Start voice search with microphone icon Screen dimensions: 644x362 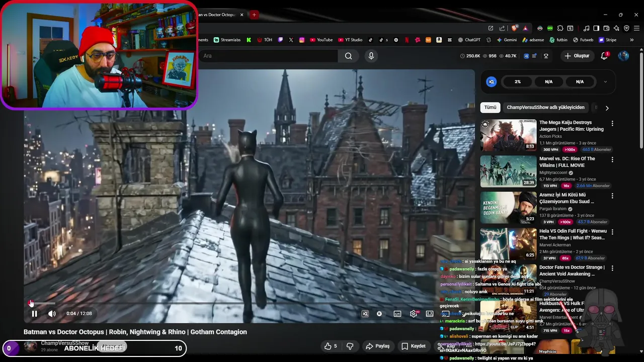click(371, 56)
